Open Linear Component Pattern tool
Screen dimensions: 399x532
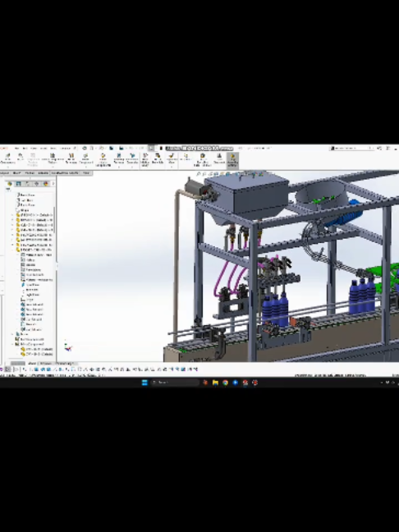pyautogui.click(x=53, y=158)
